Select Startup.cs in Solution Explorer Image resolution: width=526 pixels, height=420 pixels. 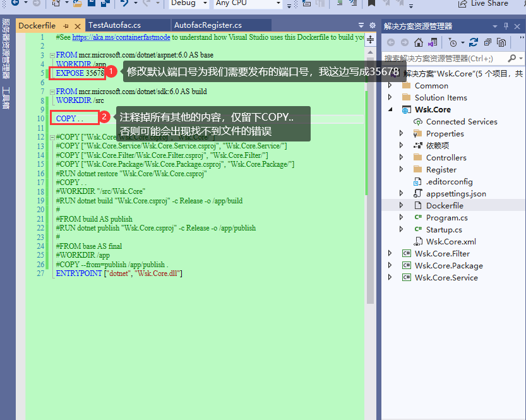444,229
